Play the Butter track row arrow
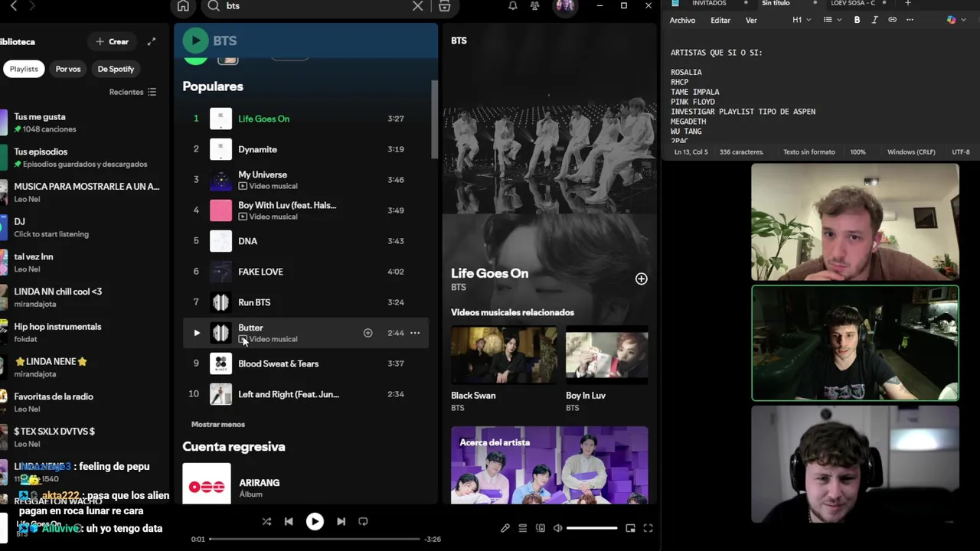Screen dimensions: 980x551 pyautogui.click(x=196, y=333)
